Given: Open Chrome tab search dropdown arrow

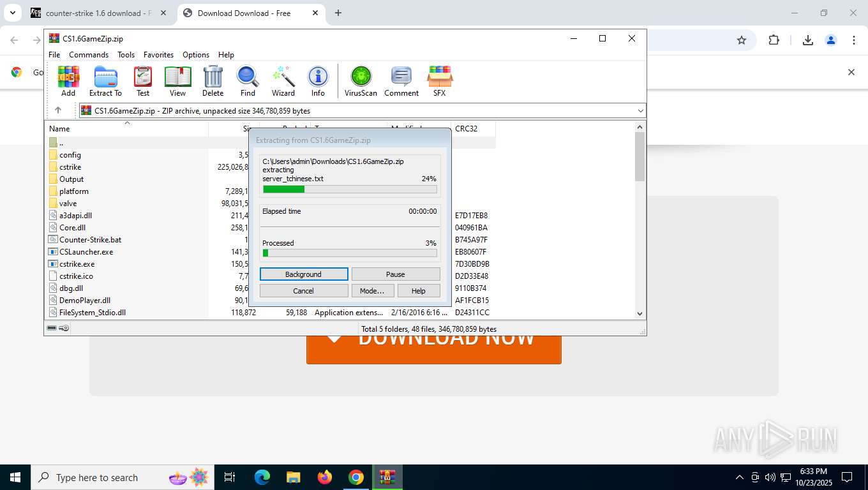Looking at the screenshot, I should tap(12, 13).
